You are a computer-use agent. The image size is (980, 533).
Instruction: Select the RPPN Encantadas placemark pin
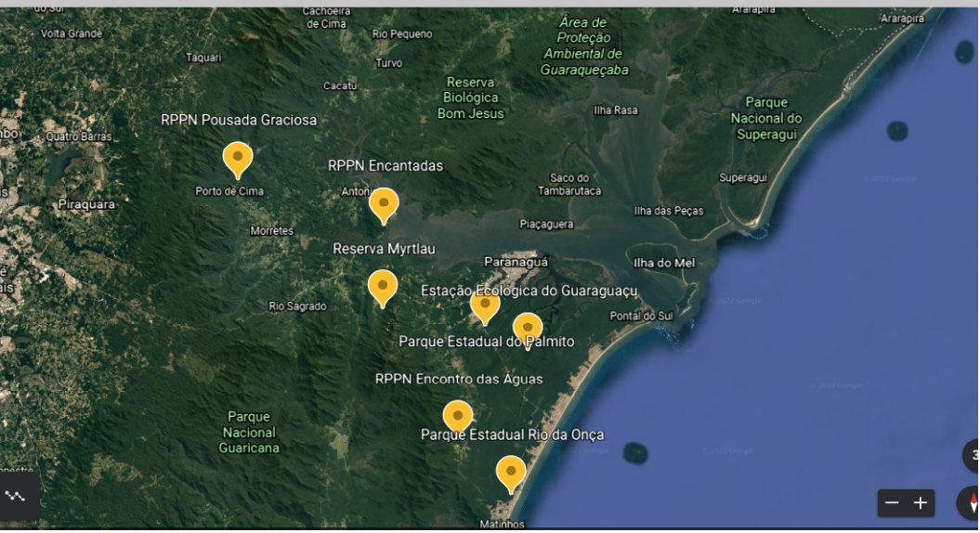(384, 206)
